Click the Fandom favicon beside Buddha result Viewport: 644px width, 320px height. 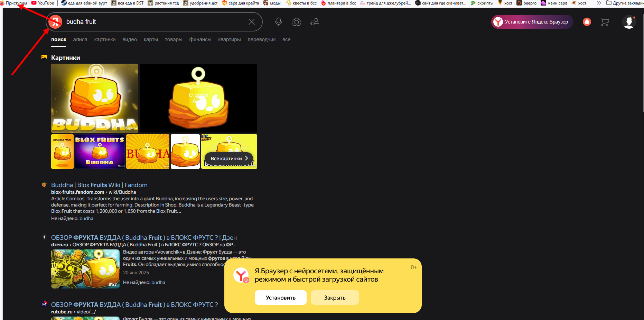click(44, 185)
